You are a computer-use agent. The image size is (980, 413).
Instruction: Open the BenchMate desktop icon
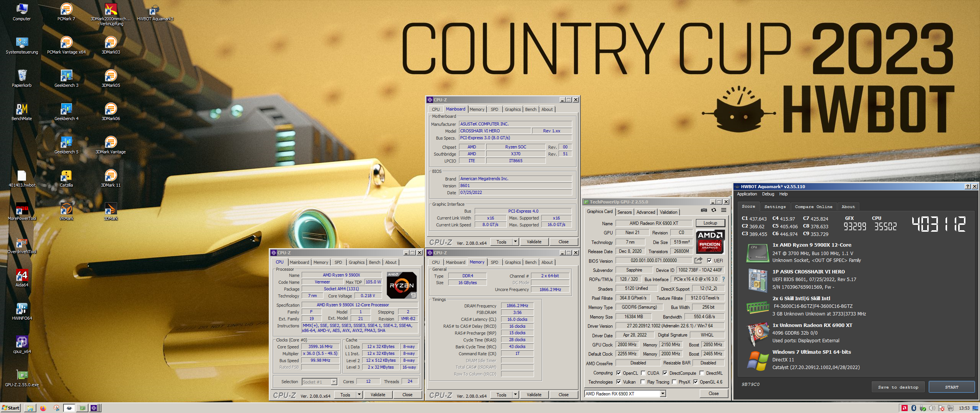(x=22, y=112)
